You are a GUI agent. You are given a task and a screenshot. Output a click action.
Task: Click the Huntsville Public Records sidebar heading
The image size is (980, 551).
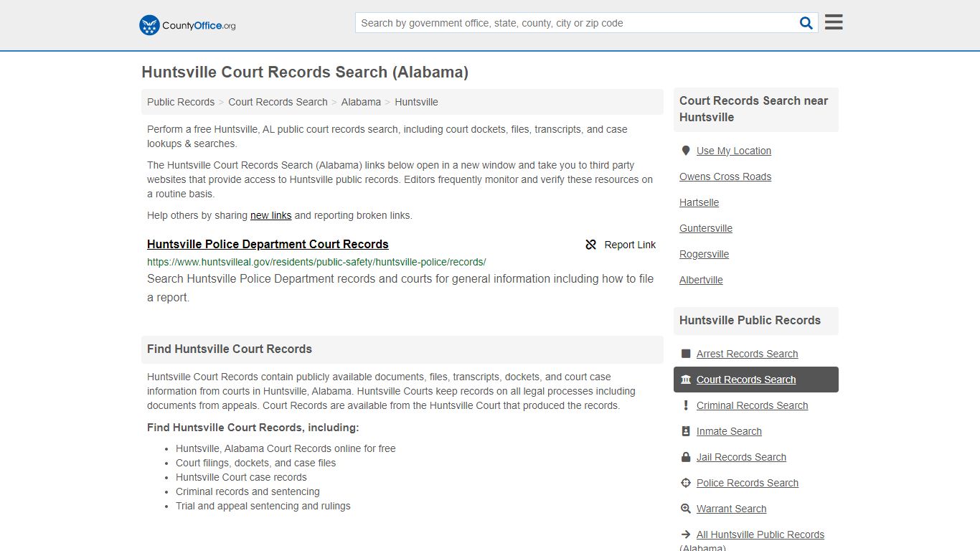pos(750,320)
